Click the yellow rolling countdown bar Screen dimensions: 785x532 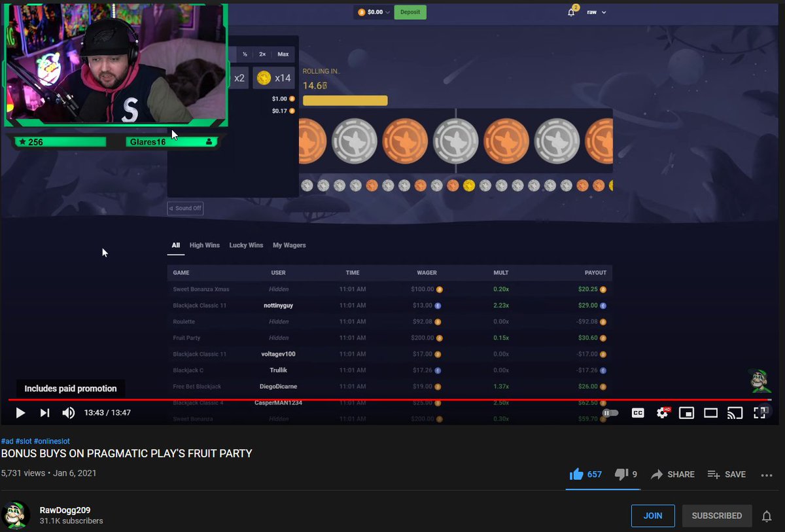click(345, 101)
